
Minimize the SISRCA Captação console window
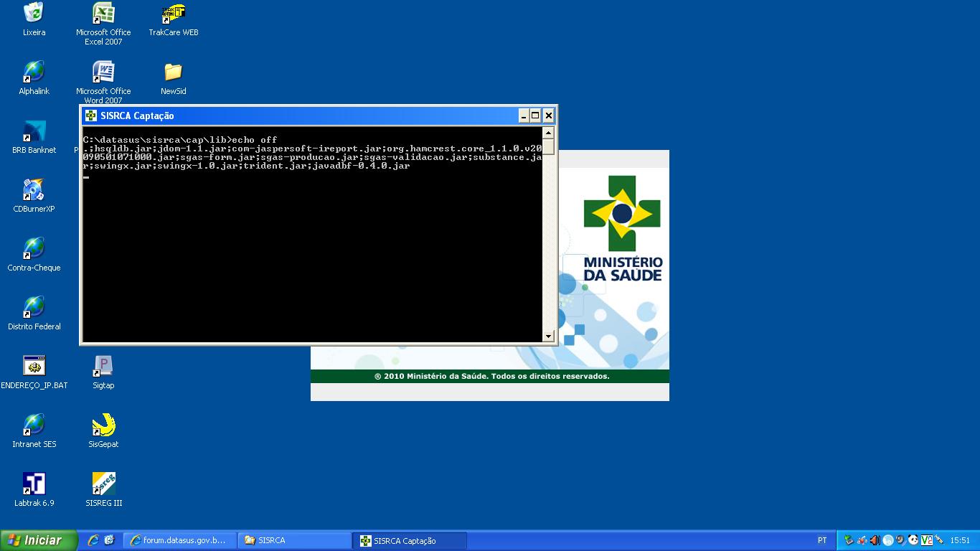[x=524, y=116]
